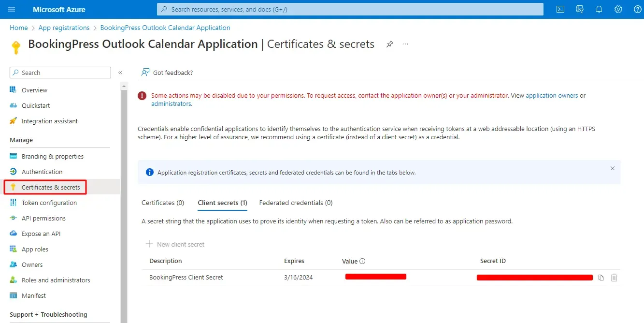Click the Roles and administrators icon

click(13, 280)
